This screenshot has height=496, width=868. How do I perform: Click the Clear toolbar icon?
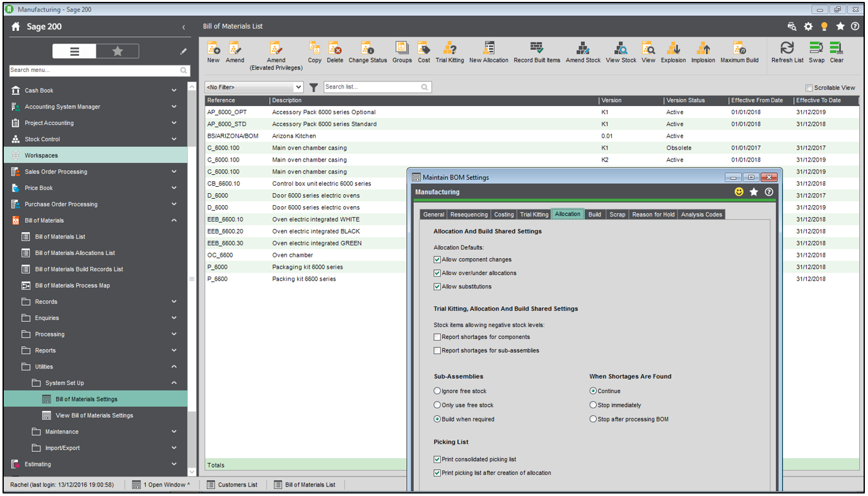pyautogui.click(x=836, y=49)
